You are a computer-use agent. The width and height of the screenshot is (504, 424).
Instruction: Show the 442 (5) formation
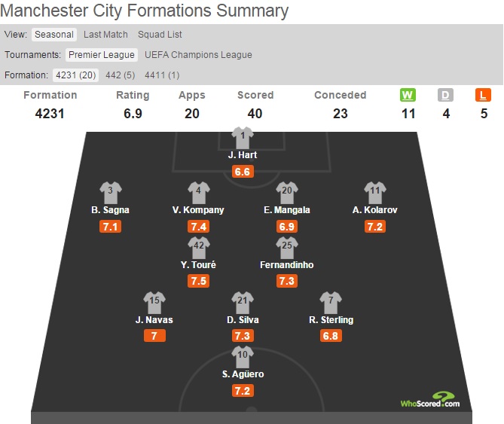(x=121, y=75)
